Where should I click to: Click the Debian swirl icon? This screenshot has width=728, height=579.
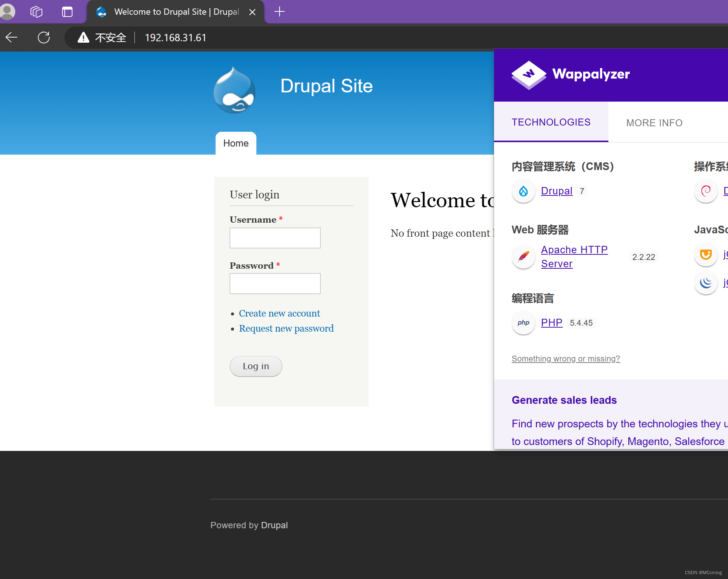click(x=706, y=191)
